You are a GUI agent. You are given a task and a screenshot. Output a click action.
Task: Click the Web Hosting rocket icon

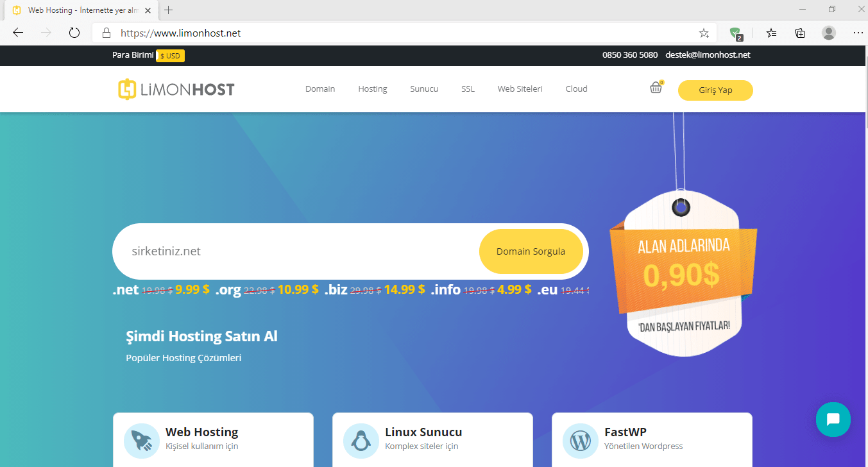[x=141, y=440]
